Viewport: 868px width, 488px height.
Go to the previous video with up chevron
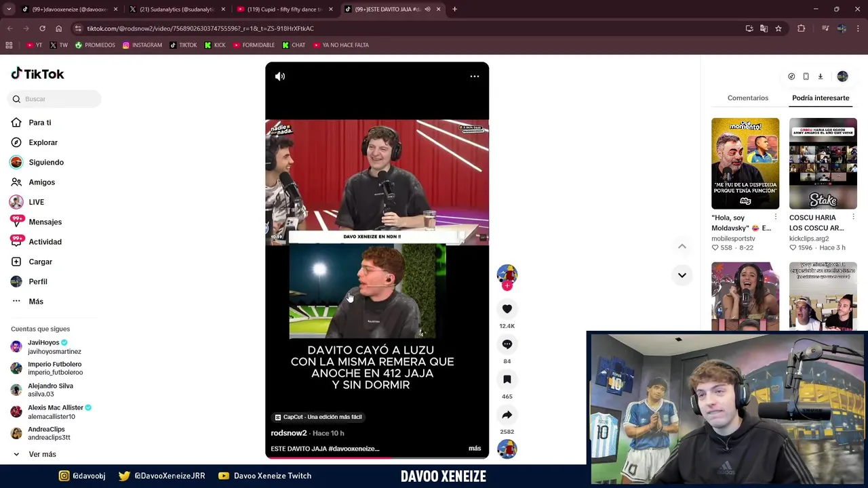click(682, 247)
